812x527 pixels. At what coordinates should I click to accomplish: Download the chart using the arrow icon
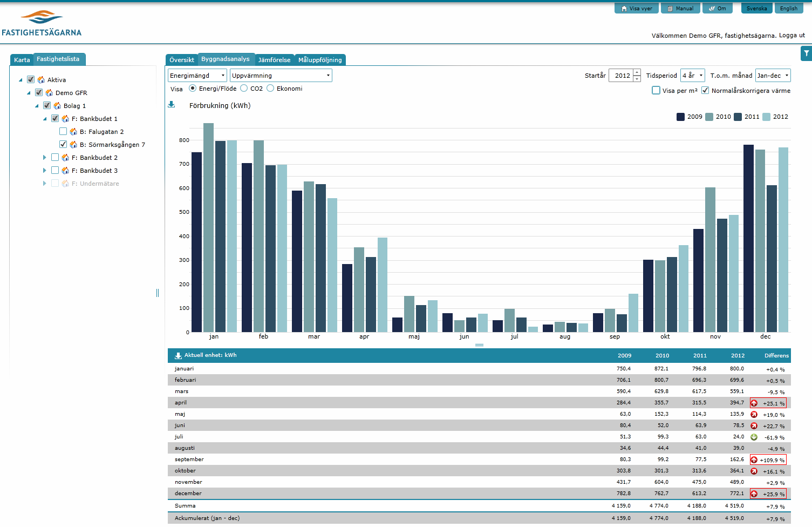pyautogui.click(x=172, y=105)
